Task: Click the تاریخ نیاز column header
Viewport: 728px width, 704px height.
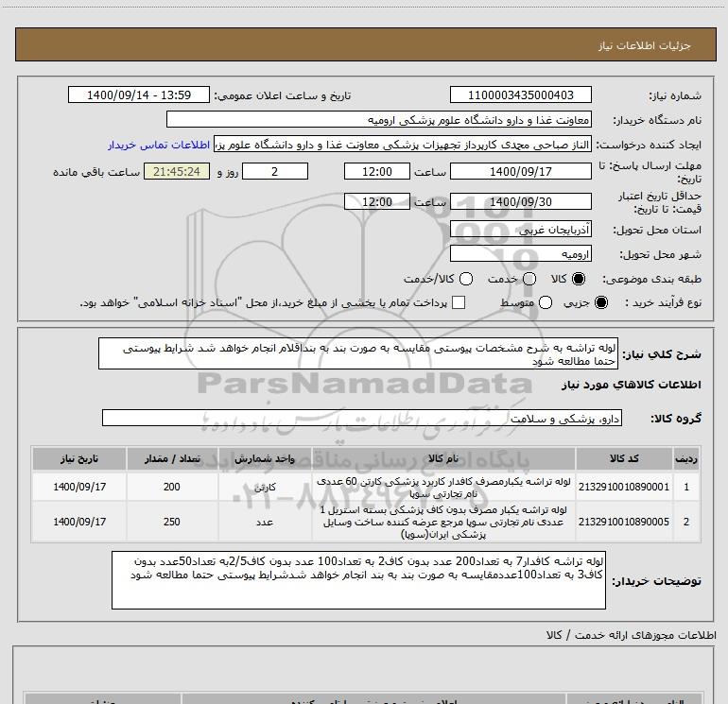Action: [x=78, y=458]
